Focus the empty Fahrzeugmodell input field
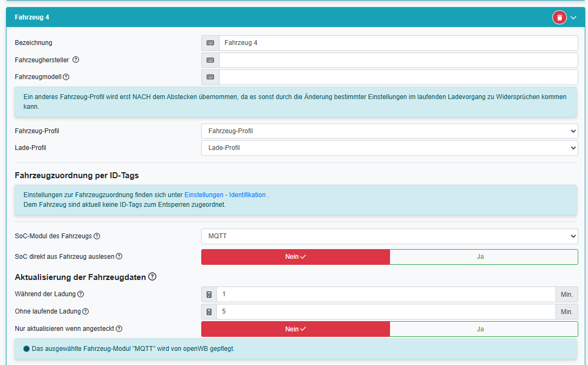 click(398, 77)
